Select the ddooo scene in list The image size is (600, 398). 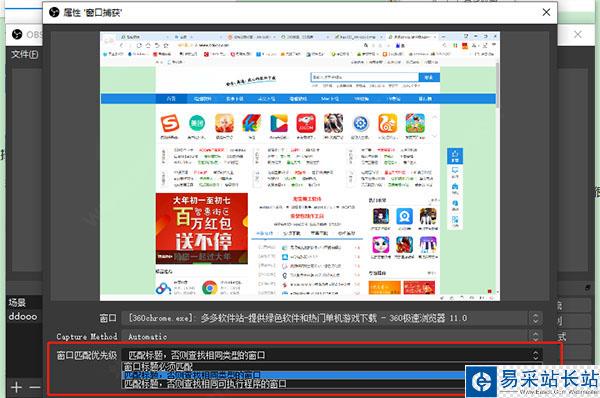click(x=23, y=317)
